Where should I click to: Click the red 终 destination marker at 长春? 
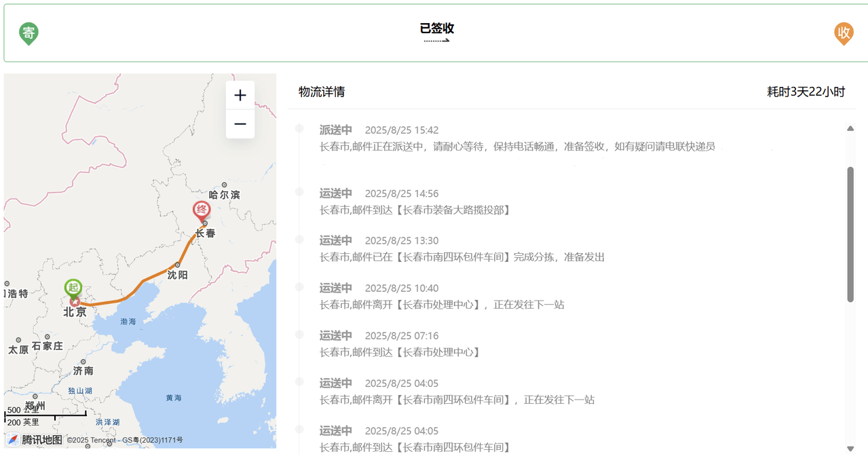click(x=202, y=212)
